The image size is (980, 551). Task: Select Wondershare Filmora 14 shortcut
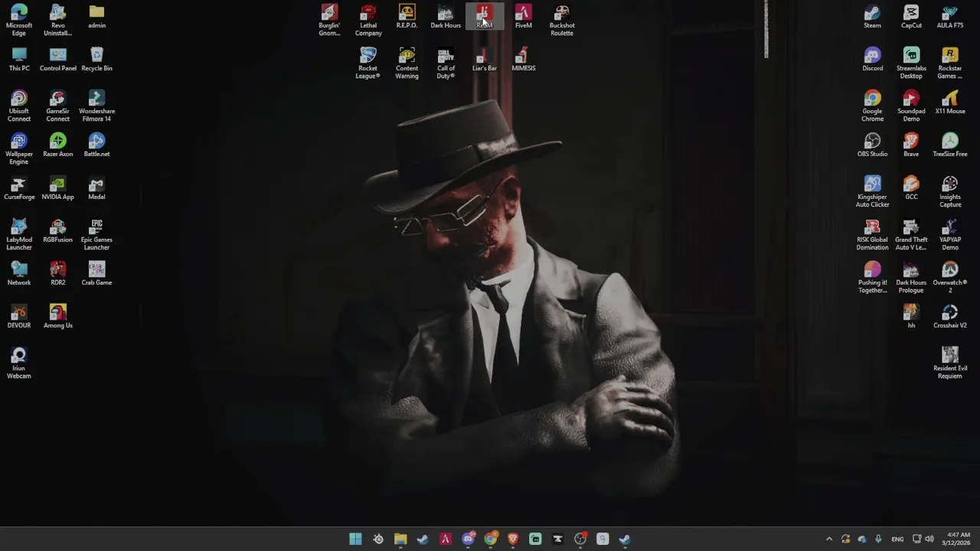[x=96, y=106]
